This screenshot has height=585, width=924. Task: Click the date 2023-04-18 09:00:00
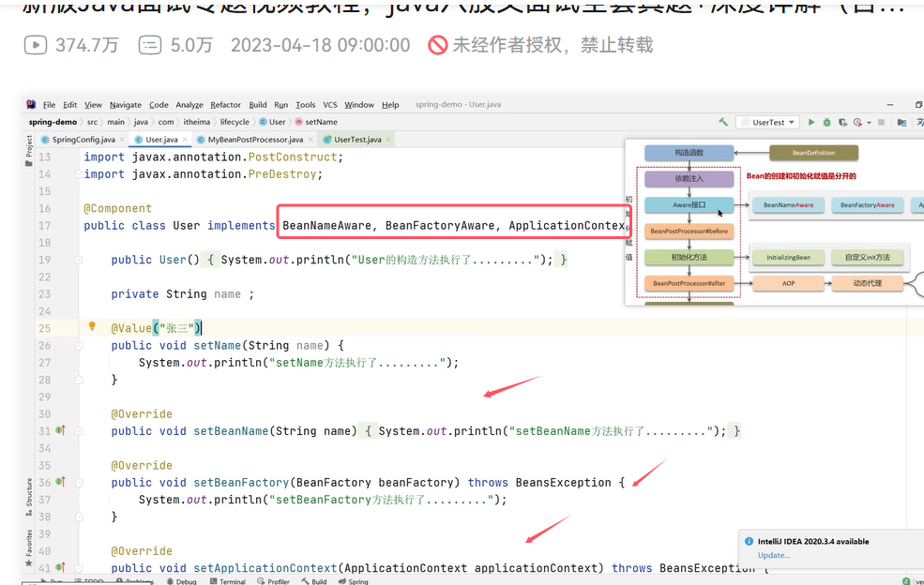pyautogui.click(x=321, y=45)
